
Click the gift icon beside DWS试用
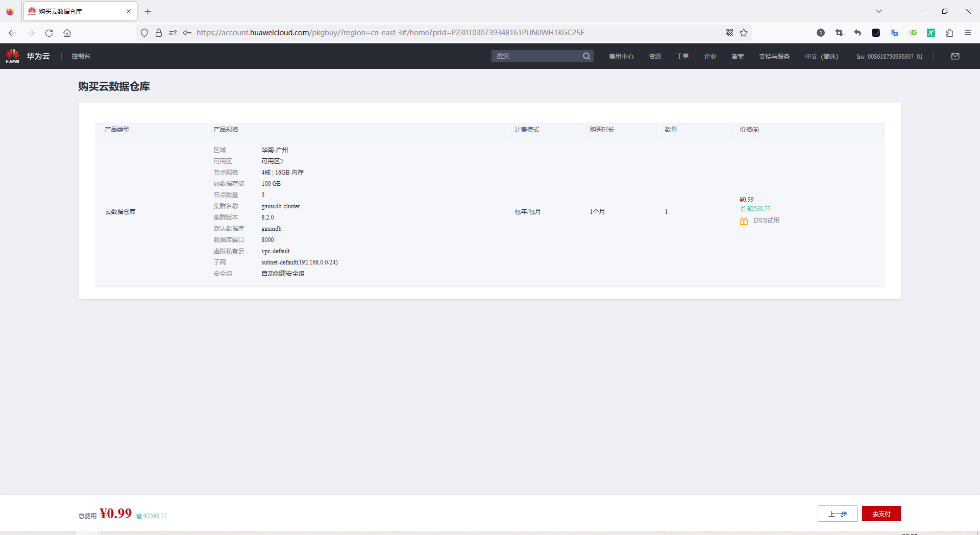(x=744, y=221)
